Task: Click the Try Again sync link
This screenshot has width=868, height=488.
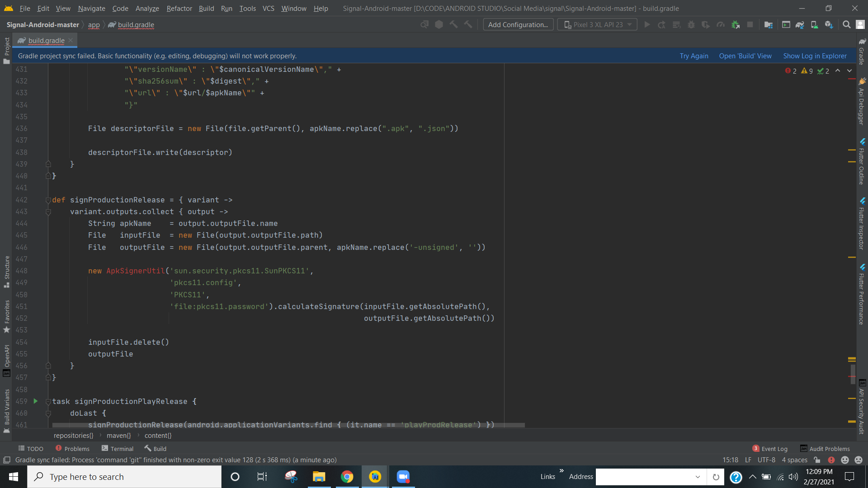Action: click(x=693, y=56)
